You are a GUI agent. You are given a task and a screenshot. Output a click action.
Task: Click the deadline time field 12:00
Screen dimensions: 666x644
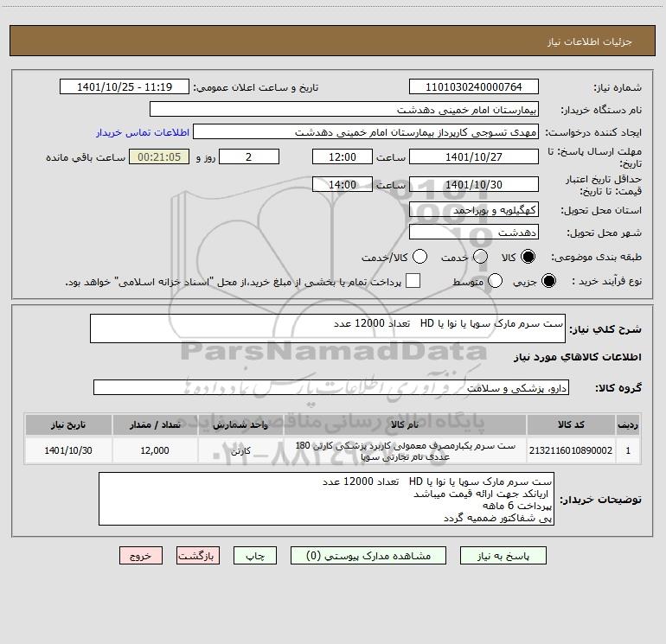pyautogui.click(x=343, y=156)
